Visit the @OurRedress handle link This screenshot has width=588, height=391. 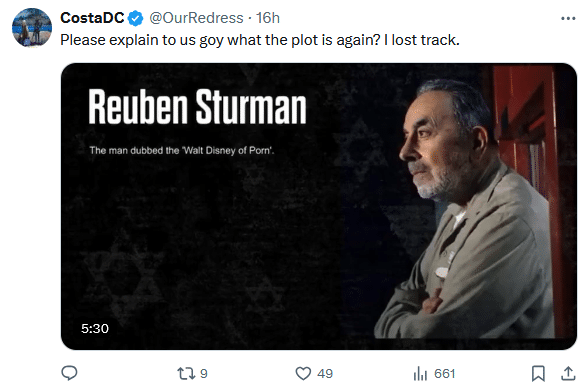(196, 18)
